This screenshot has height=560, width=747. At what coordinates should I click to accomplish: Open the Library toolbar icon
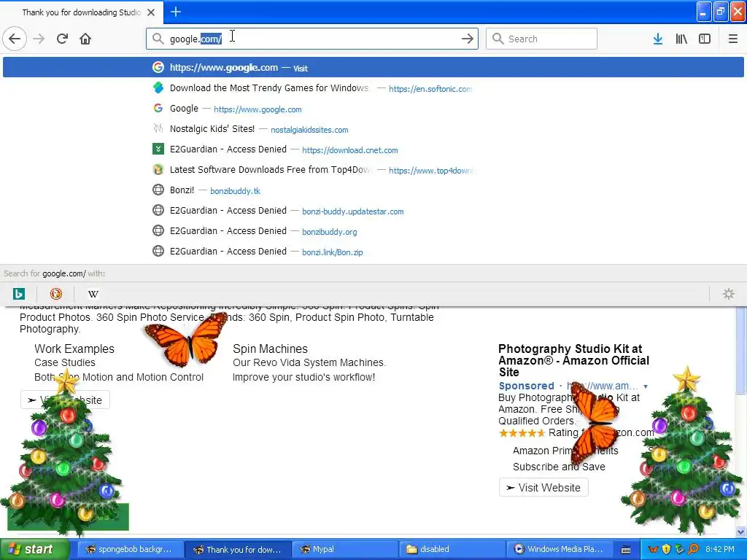click(681, 39)
